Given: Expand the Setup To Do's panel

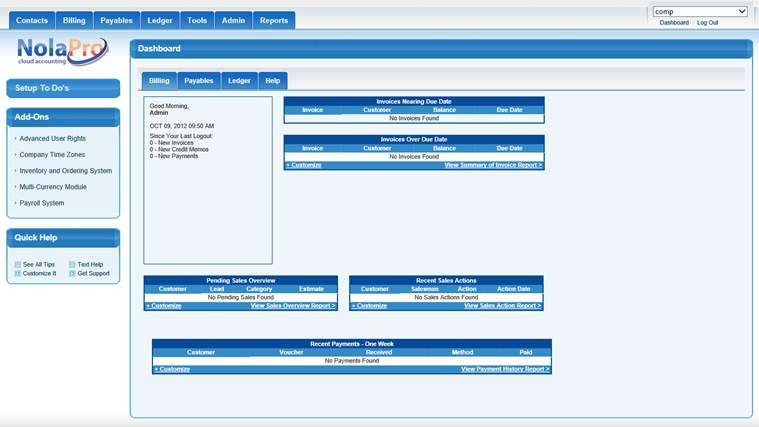Looking at the screenshot, I should (x=62, y=88).
